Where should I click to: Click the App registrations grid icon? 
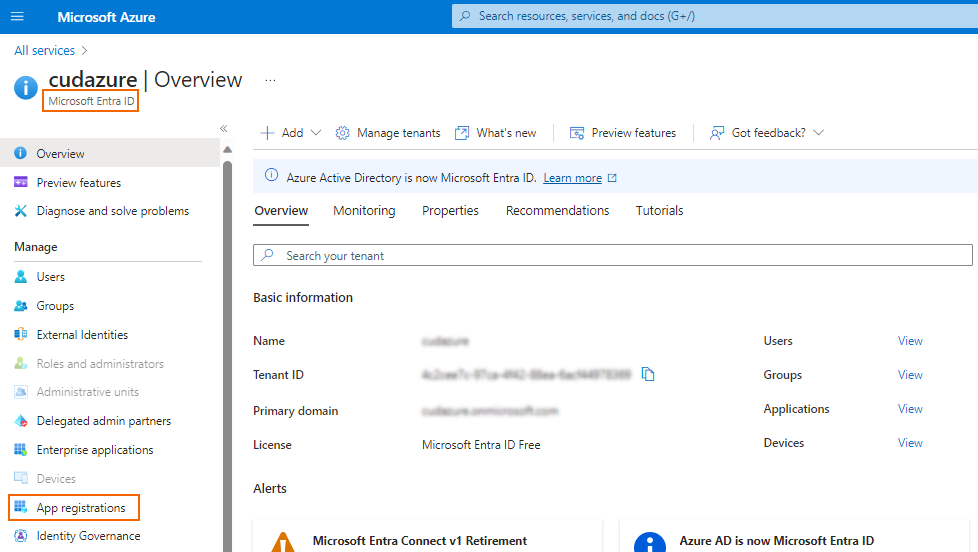tap(21, 506)
